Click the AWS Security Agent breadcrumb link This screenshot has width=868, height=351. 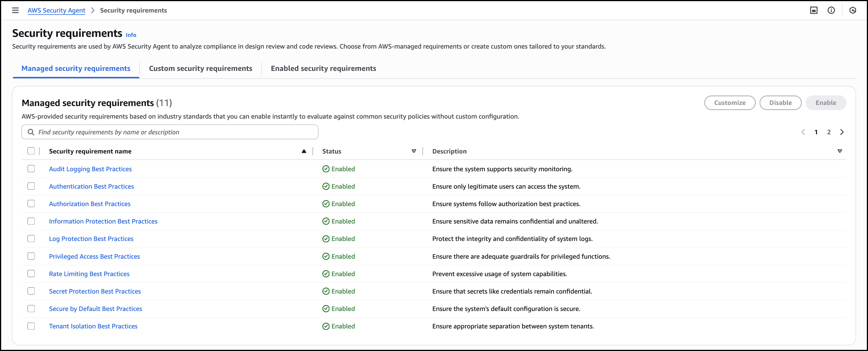[x=56, y=10]
